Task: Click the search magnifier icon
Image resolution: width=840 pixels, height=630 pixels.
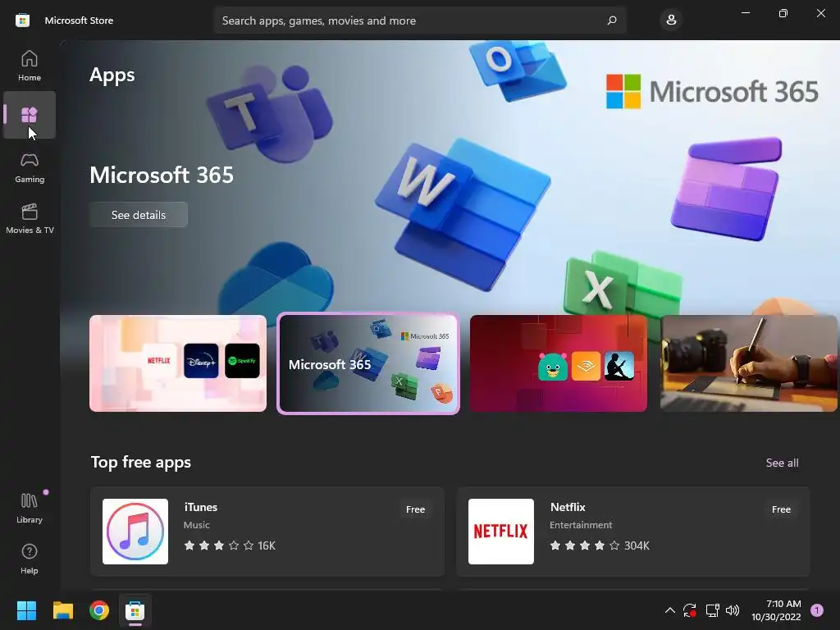Action: [x=612, y=21]
